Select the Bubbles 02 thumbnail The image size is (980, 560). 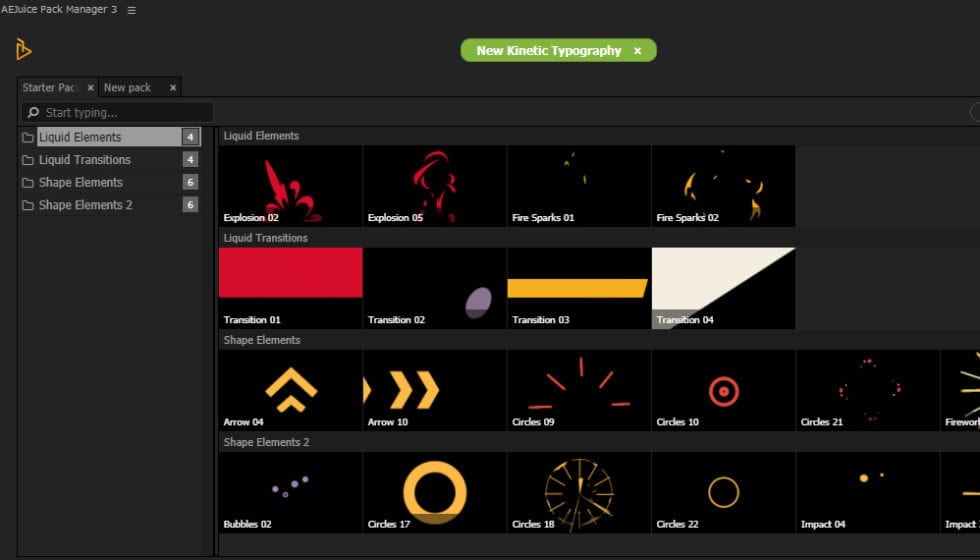(x=291, y=492)
